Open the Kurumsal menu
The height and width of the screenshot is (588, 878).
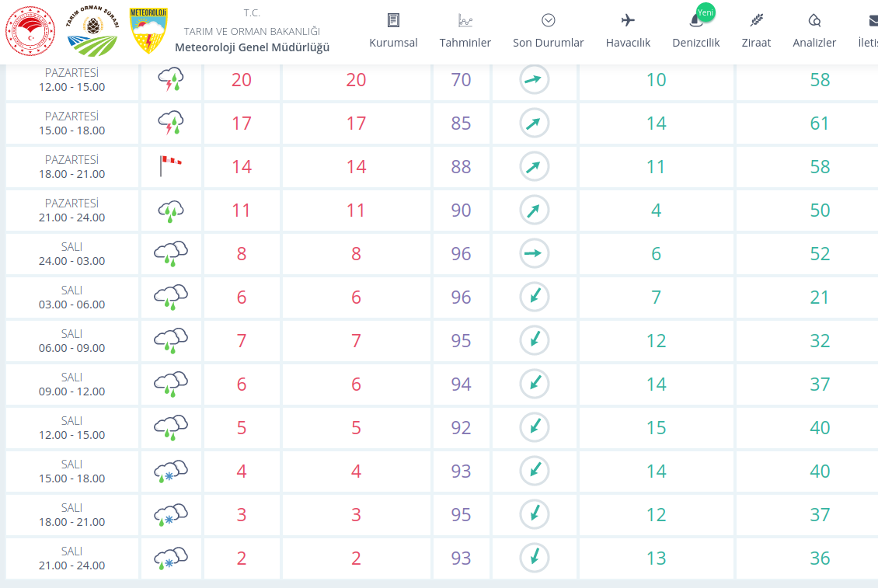[x=393, y=31]
